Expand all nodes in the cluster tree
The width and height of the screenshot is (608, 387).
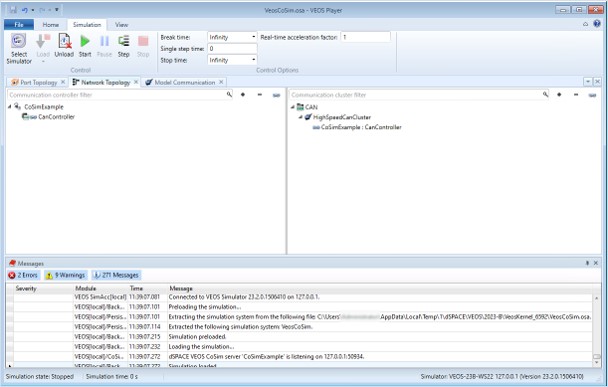tap(559, 95)
